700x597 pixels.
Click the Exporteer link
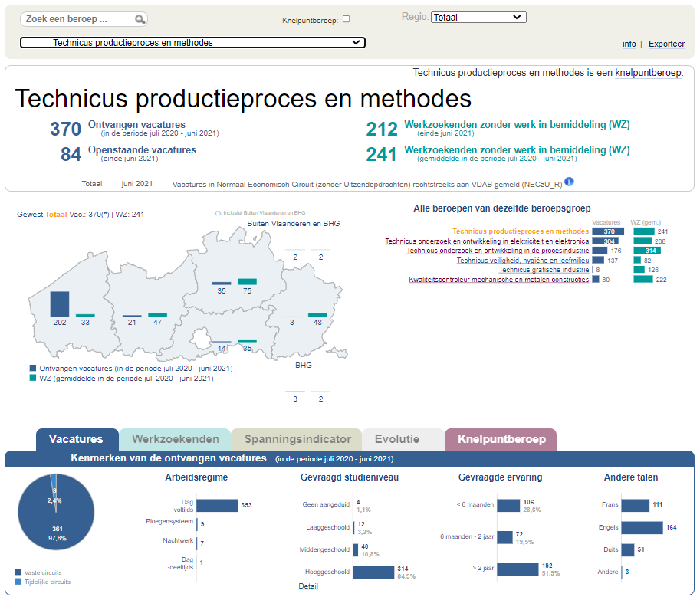click(x=666, y=44)
